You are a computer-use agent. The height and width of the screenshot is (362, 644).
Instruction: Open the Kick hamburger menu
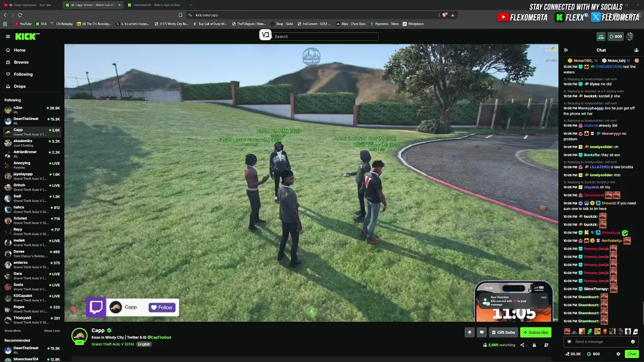pyautogui.click(x=8, y=36)
